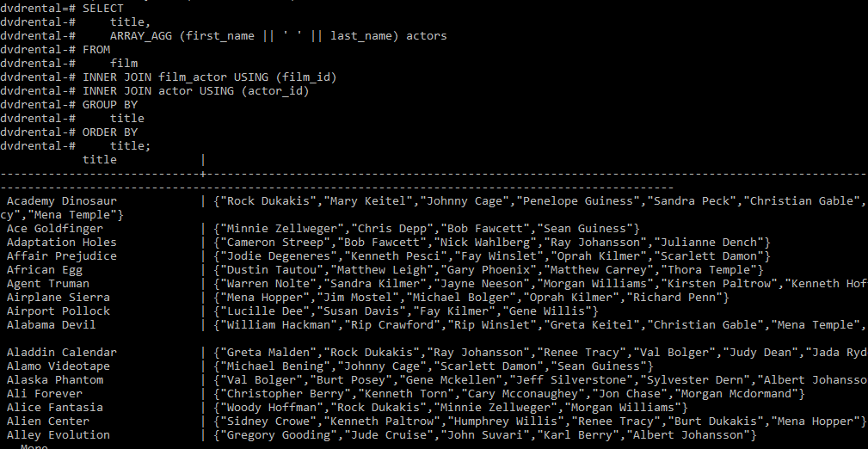Click the "Alley Evolution" title

coord(58,435)
